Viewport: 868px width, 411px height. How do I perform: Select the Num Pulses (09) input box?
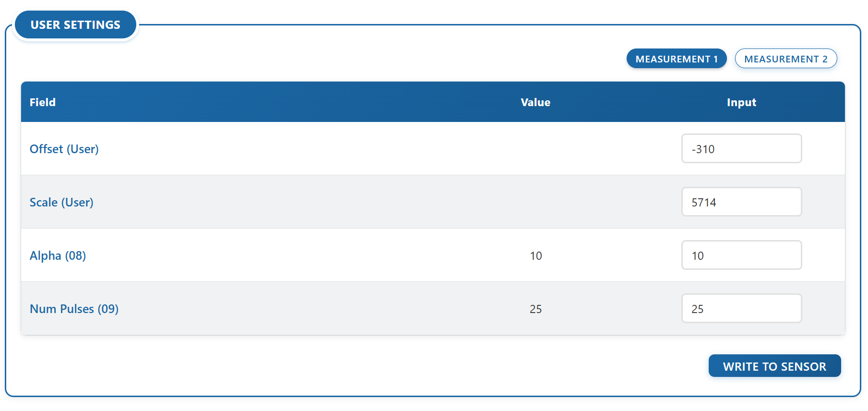pyautogui.click(x=741, y=309)
